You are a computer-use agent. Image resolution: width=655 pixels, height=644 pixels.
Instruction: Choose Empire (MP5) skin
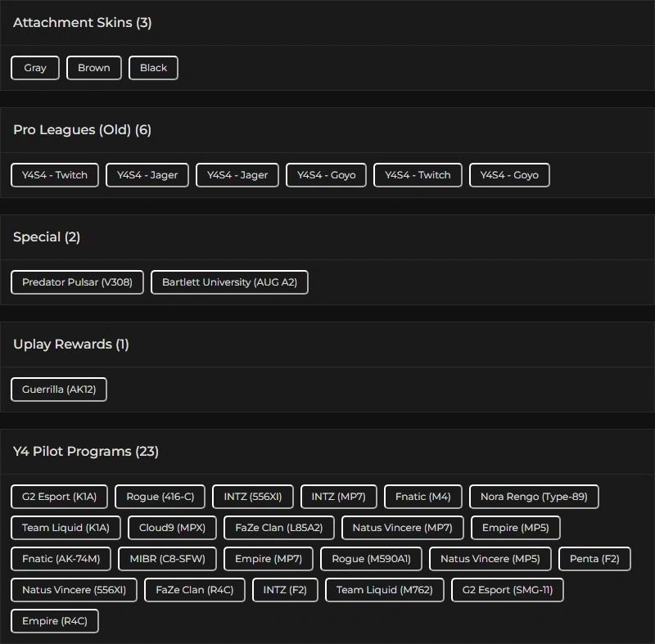[x=516, y=528]
